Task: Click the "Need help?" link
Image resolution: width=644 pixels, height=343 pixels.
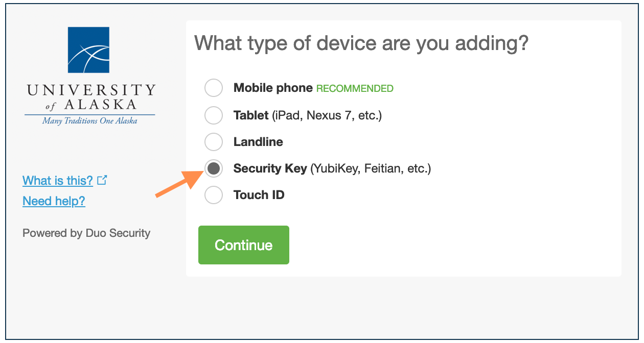Action: 54,201
